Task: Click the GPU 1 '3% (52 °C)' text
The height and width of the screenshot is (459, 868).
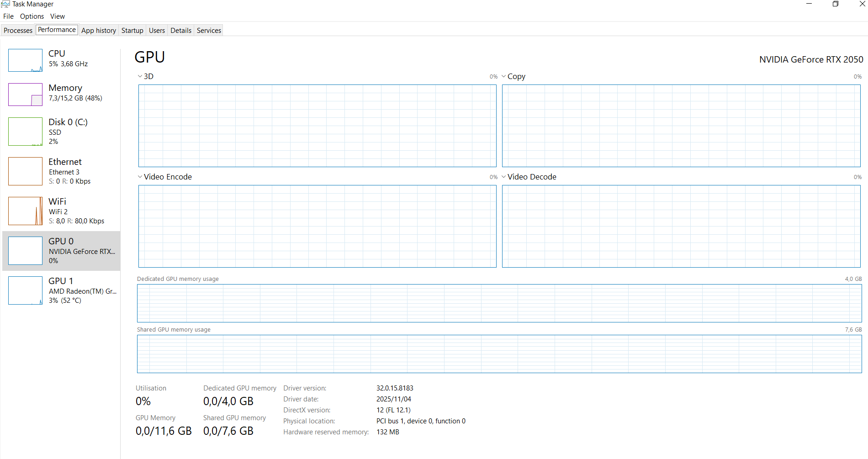Action: [65, 301]
